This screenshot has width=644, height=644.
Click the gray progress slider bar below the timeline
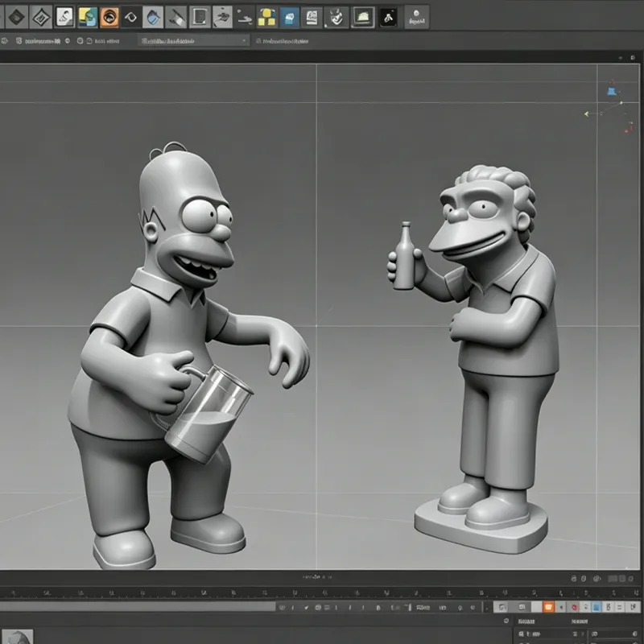pos(138,607)
